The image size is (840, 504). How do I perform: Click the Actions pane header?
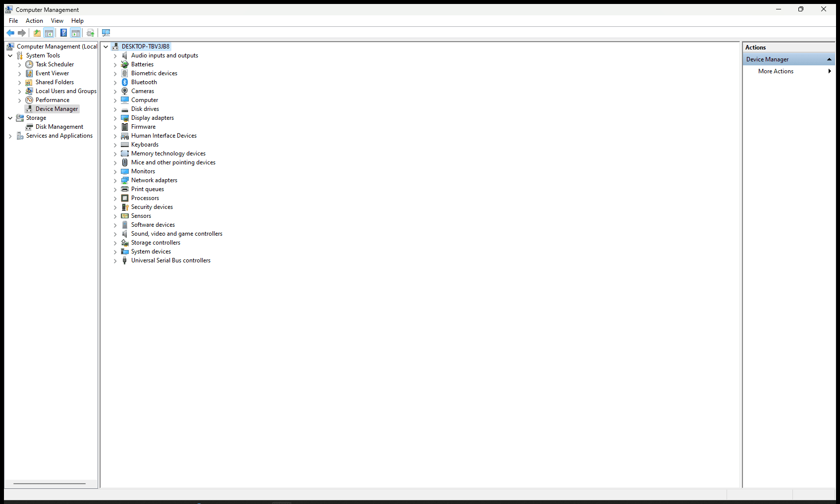coord(788,48)
